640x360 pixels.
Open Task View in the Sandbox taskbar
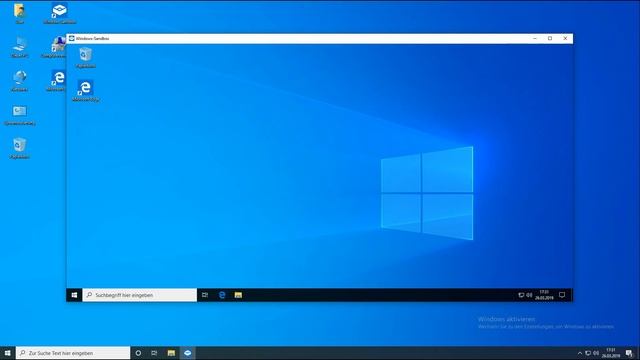[205, 295]
